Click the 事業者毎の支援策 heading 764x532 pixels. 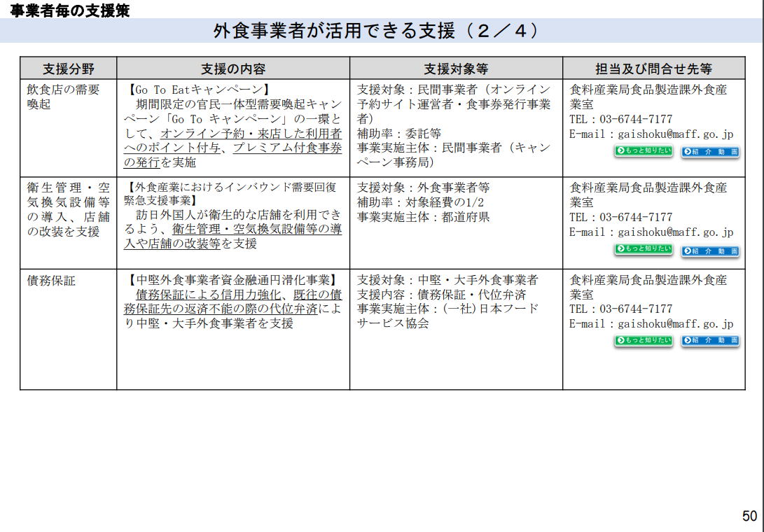click(69, 10)
